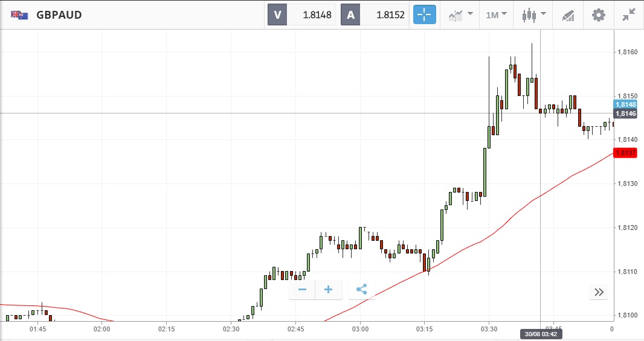Click the V sell button at 1.8148
The width and height of the screenshot is (644, 341).
301,15
